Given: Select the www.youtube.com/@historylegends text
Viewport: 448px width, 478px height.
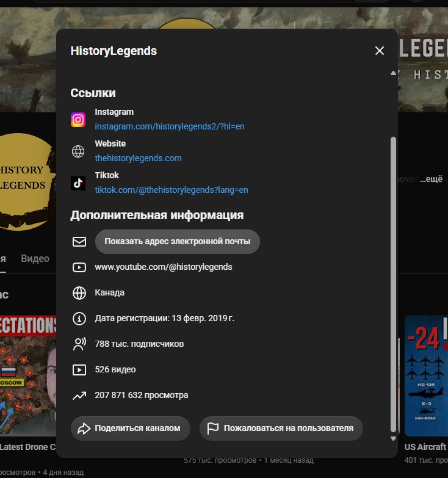Looking at the screenshot, I should coord(164,267).
